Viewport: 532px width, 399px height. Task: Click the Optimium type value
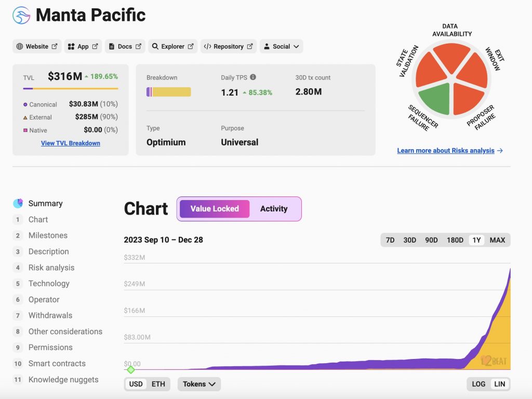166,142
